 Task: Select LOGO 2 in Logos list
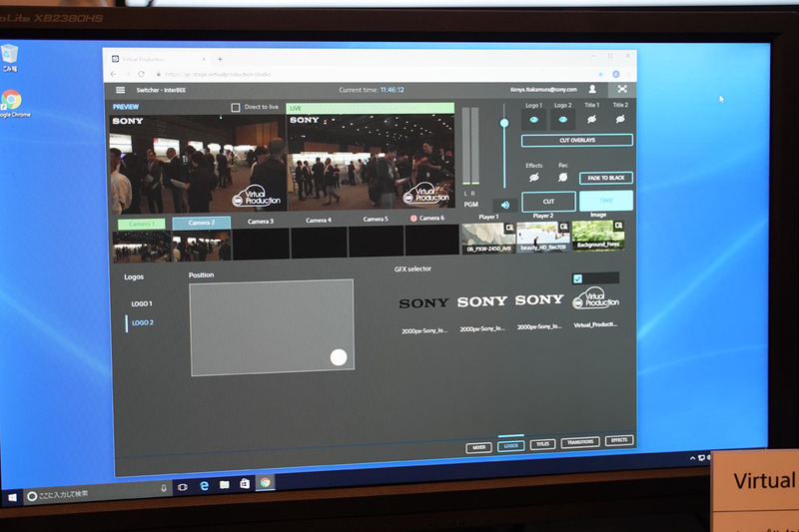point(142,322)
